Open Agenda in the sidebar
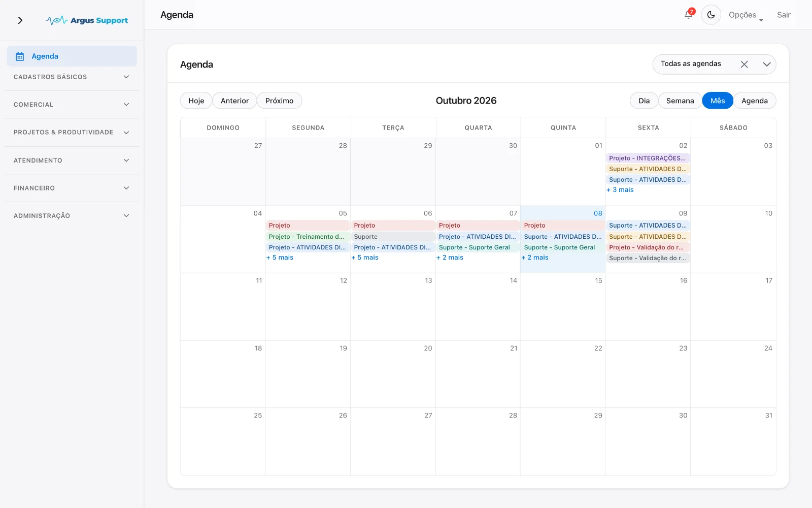Viewport: 812px width, 508px height. point(72,56)
